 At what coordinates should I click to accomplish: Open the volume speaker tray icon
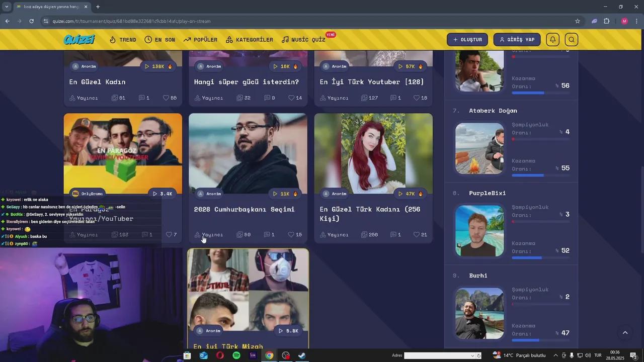pyautogui.click(x=588, y=355)
